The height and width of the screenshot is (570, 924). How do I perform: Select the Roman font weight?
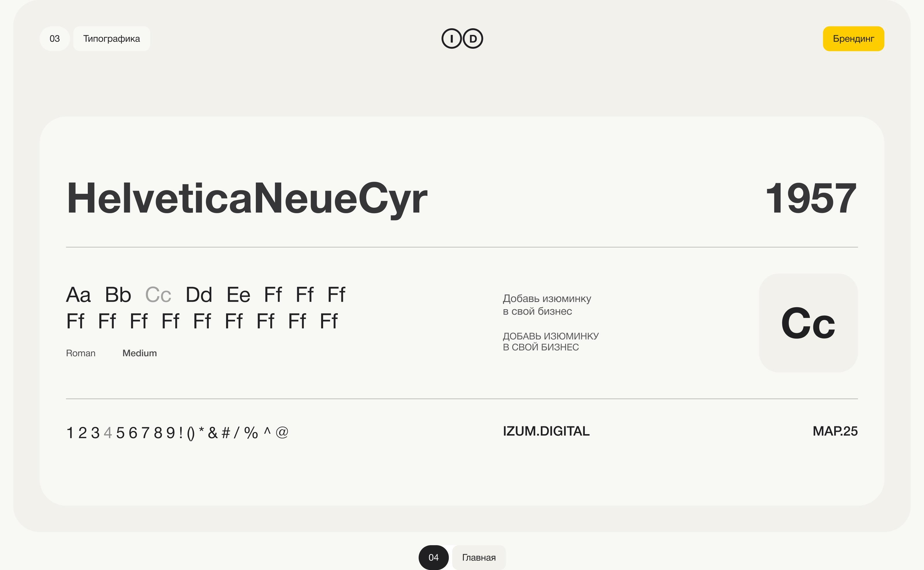pyautogui.click(x=80, y=353)
